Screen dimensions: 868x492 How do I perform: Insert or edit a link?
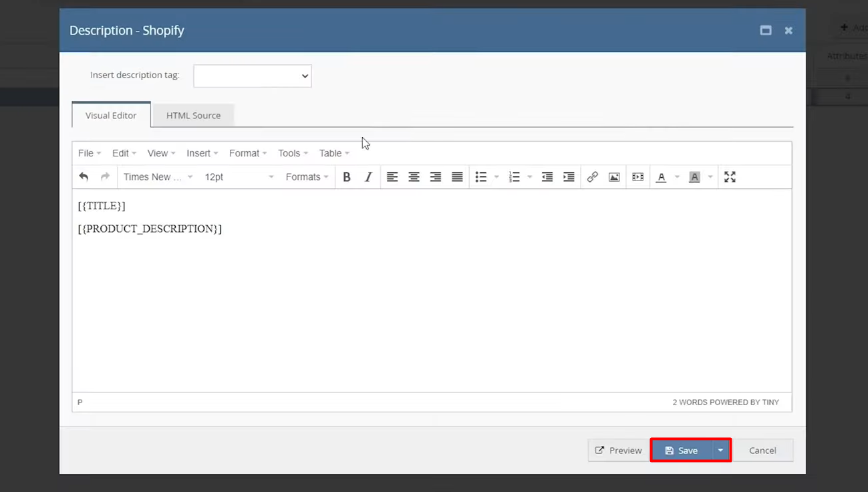(593, 177)
